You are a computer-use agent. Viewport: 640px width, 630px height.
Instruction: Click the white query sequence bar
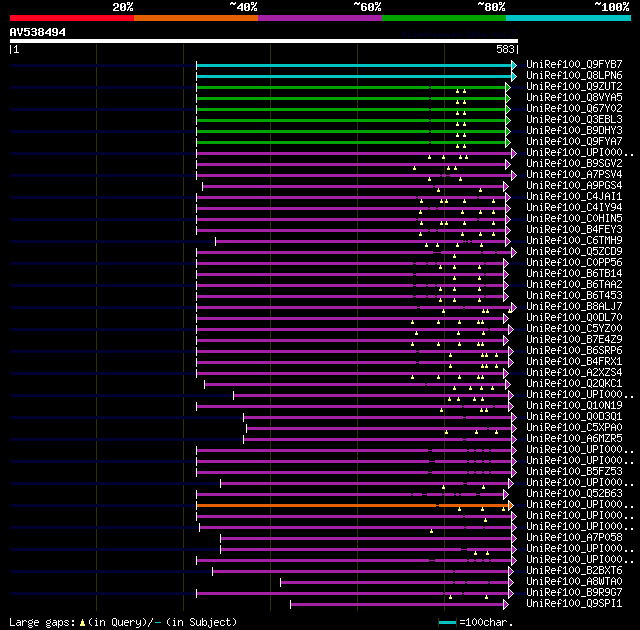tap(264, 41)
